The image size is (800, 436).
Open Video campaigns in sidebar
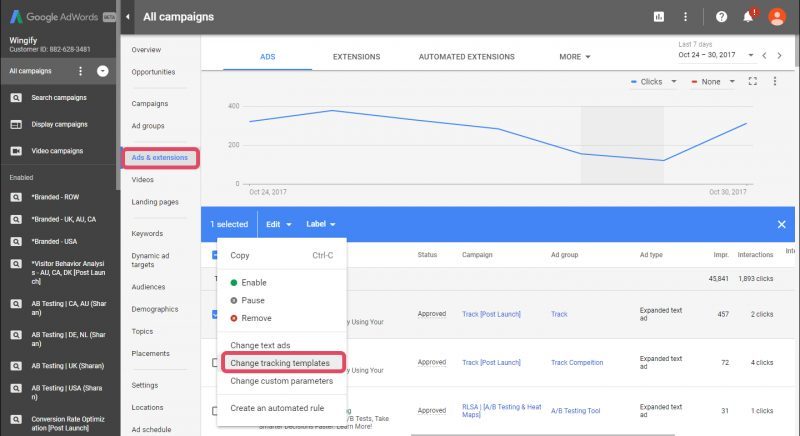58,151
